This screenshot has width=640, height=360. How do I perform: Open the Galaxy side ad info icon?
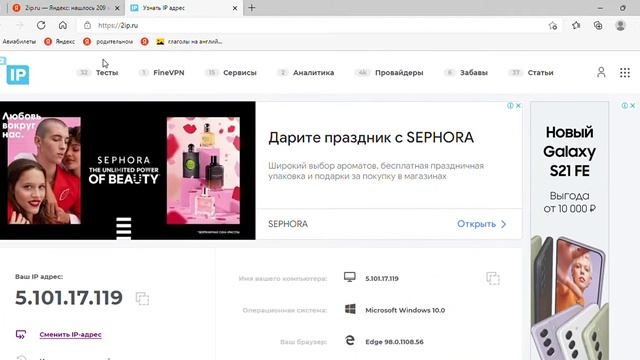pos(624,105)
